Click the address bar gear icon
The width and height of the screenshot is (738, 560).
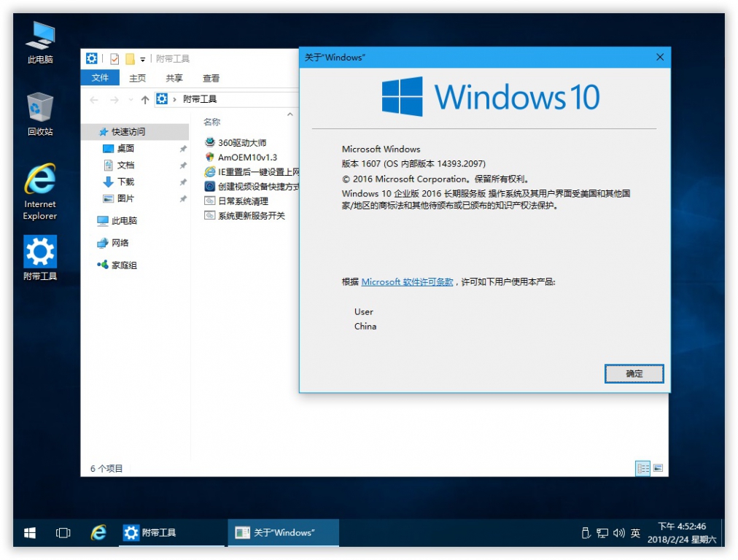[162, 99]
